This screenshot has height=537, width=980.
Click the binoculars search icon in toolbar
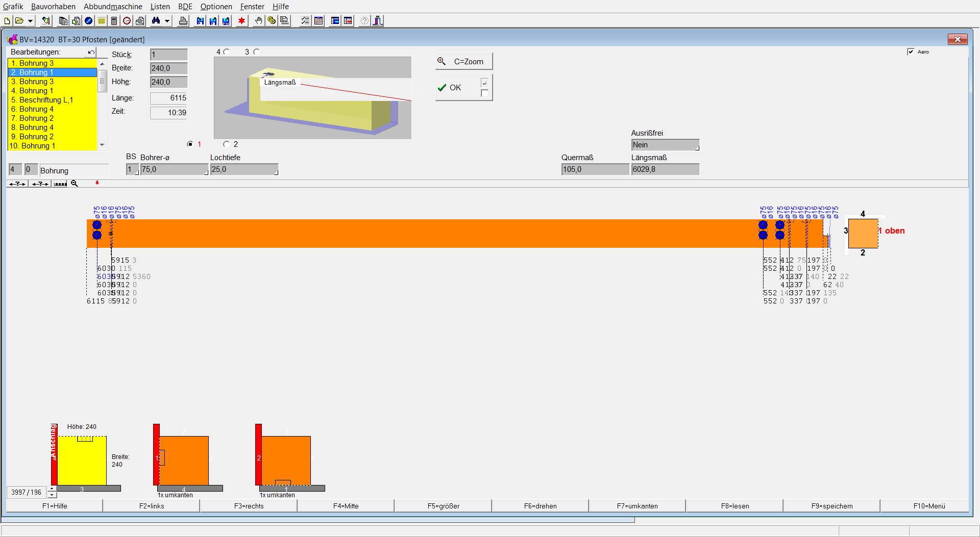156,21
